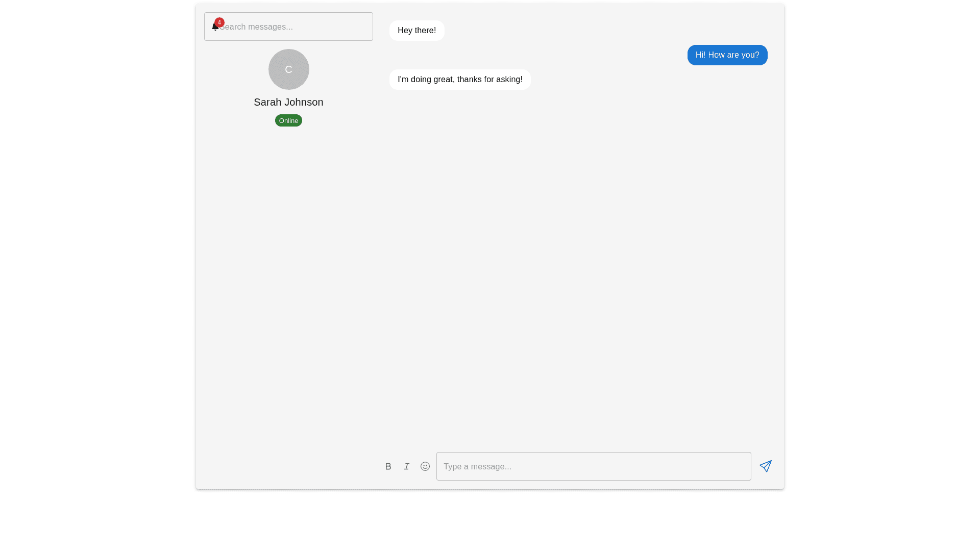Select the "I'm doing great" message bubble
This screenshot has height=551, width=980.
(459, 80)
